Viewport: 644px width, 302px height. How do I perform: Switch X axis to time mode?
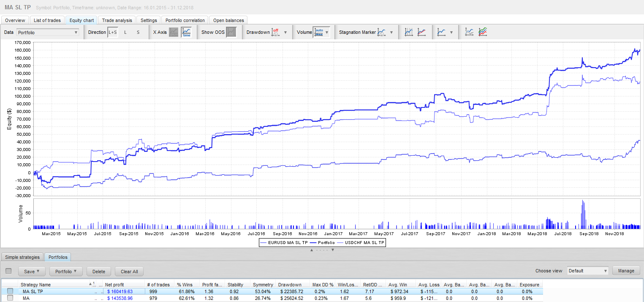tap(186, 32)
